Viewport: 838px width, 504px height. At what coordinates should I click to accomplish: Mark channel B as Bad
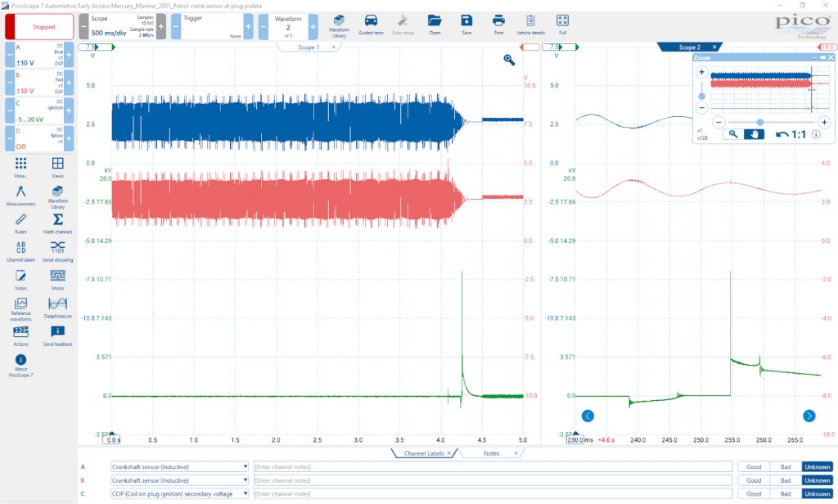tap(786, 480)
